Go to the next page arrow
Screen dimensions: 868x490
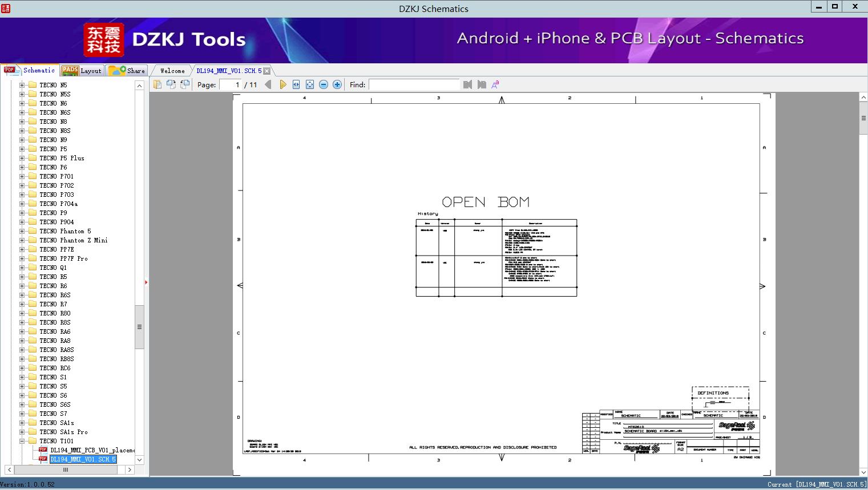[282, 84]
